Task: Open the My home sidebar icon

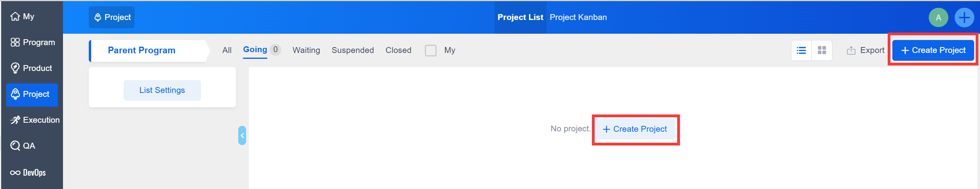Action: point(15,16)
